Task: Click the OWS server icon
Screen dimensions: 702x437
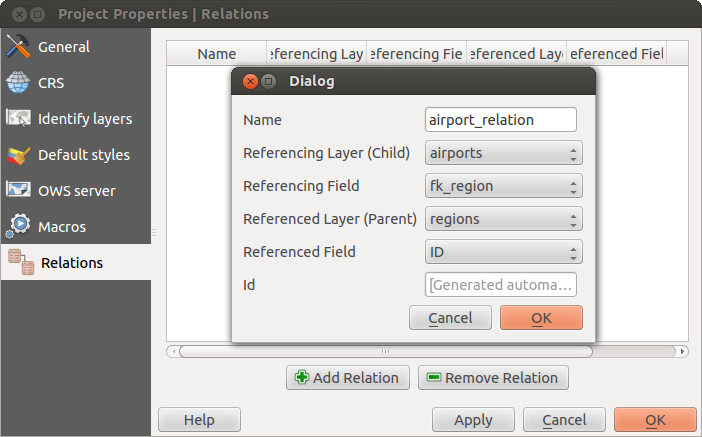Action: 18,191
